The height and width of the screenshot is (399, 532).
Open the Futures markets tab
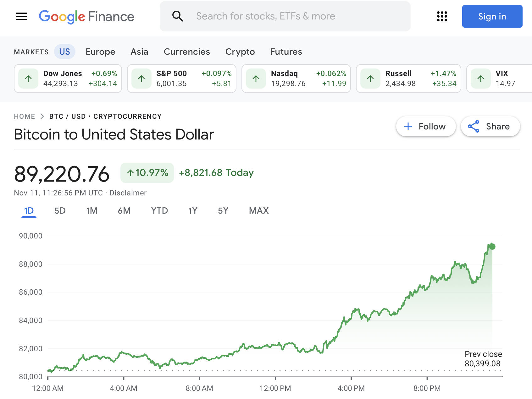click(x=286, y=52)
